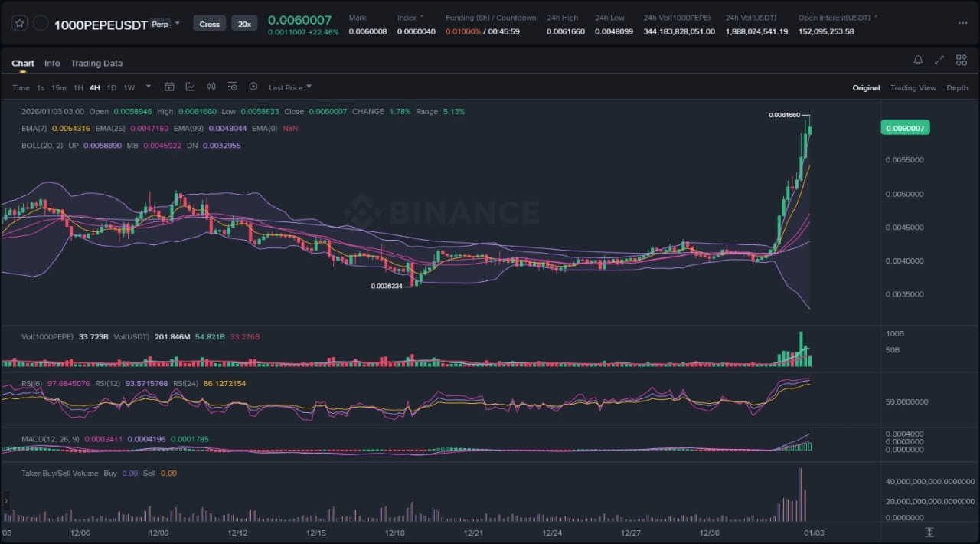Image resolution: width=980 pixels, height=544 pixels.
Task: Click the EMA(25) indicator label
Action: (112, 128)
